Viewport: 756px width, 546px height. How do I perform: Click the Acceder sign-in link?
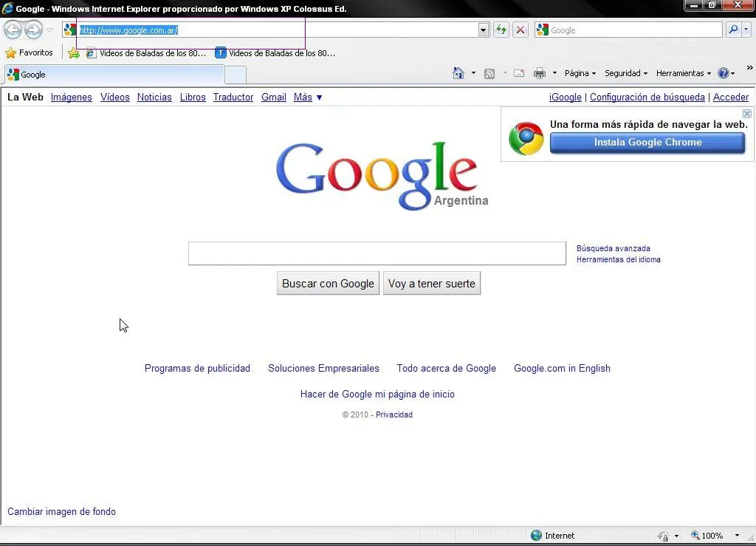pyautogui.click(x=730, y=97)
